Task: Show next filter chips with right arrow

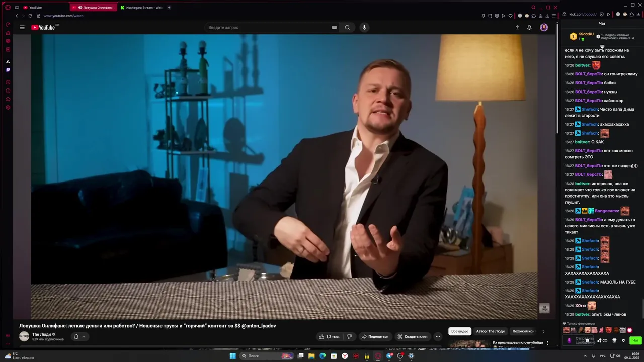Action: [x=543, y=331]
